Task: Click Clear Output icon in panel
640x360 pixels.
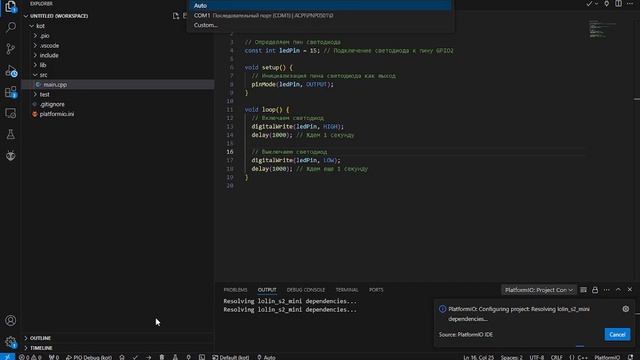Action: (583, 290)
